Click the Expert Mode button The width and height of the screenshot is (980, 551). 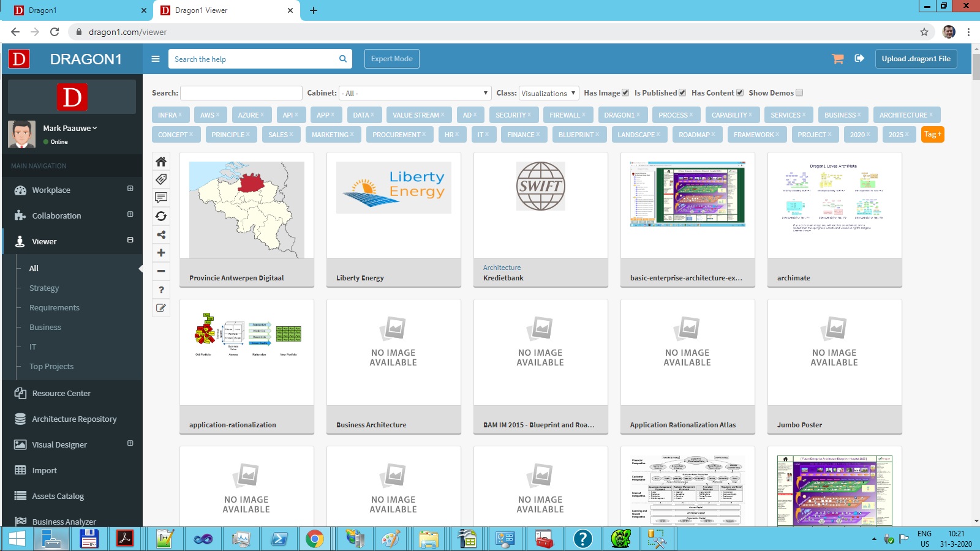pyautogui.click(x=392, y=59)
